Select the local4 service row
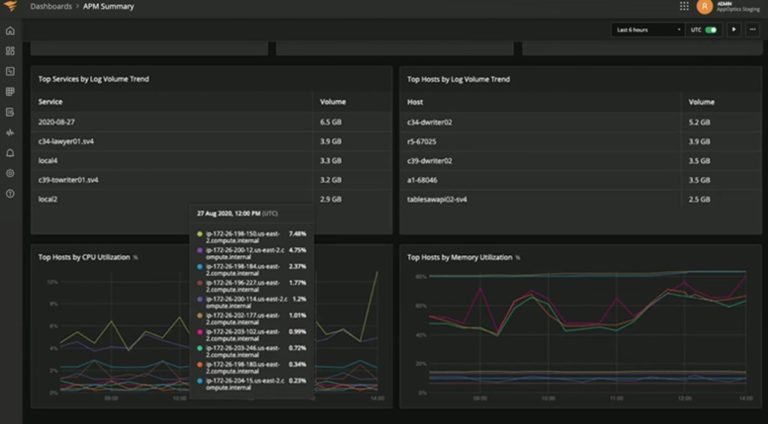 click(212, 161)
